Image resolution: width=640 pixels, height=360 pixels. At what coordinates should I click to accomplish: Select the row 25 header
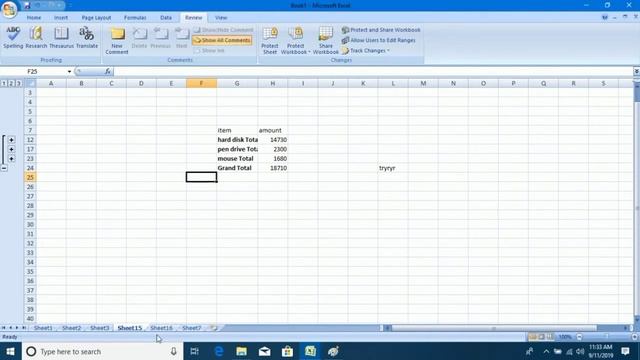point(30,177)
